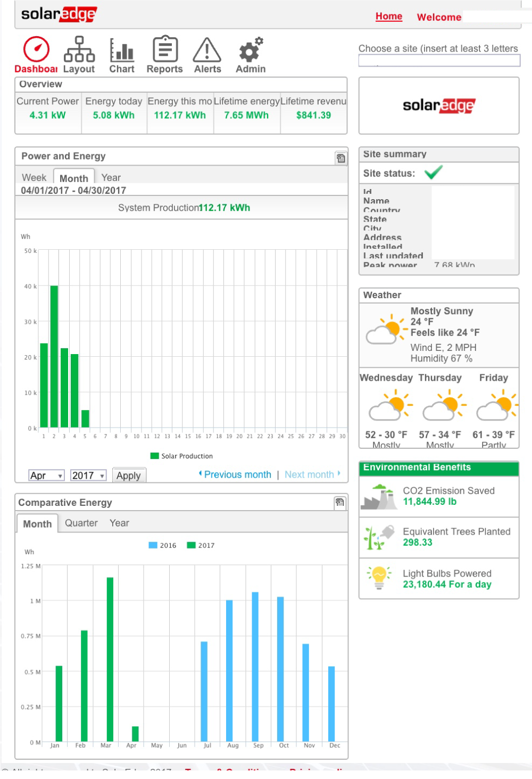Viewport: 532px width, 779px height.
Task: Click the Comparative Energy export icon
Action: (340, 502)
